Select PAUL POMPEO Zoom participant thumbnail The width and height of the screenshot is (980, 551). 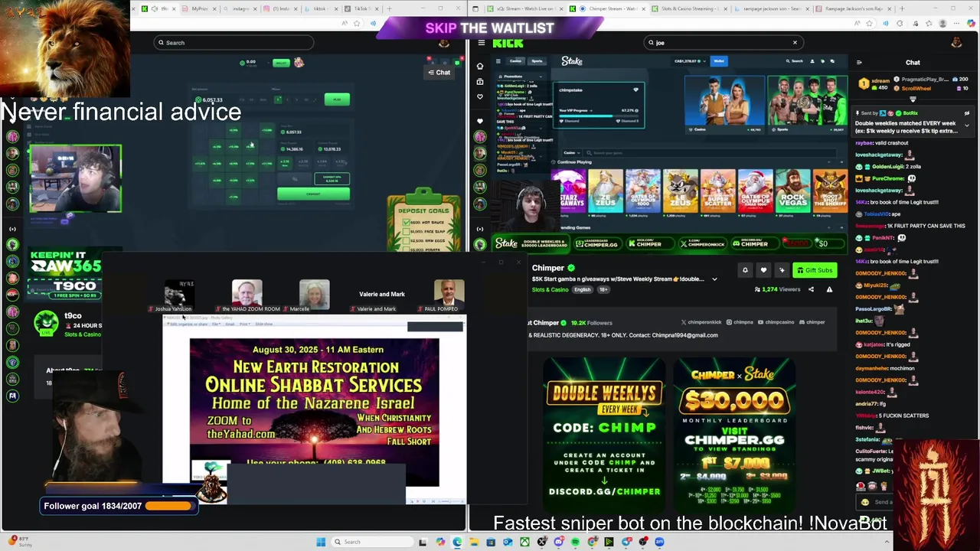click(449, 295)
